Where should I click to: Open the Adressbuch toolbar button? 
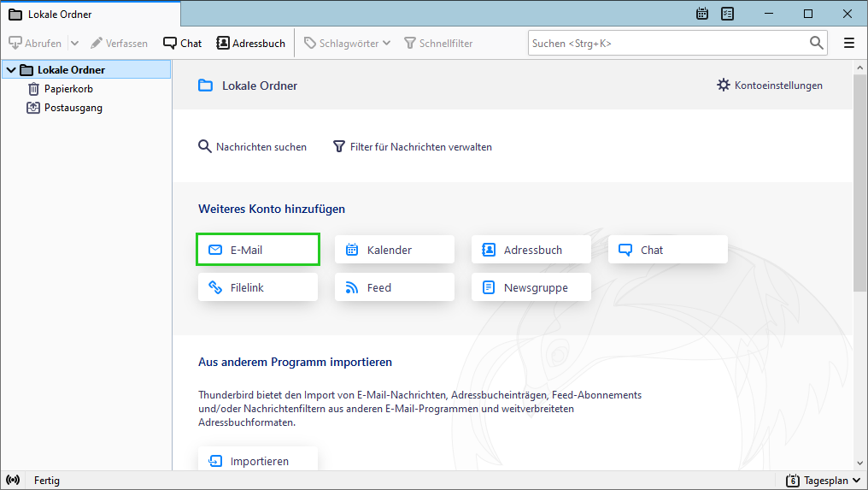tap(251, 44)
